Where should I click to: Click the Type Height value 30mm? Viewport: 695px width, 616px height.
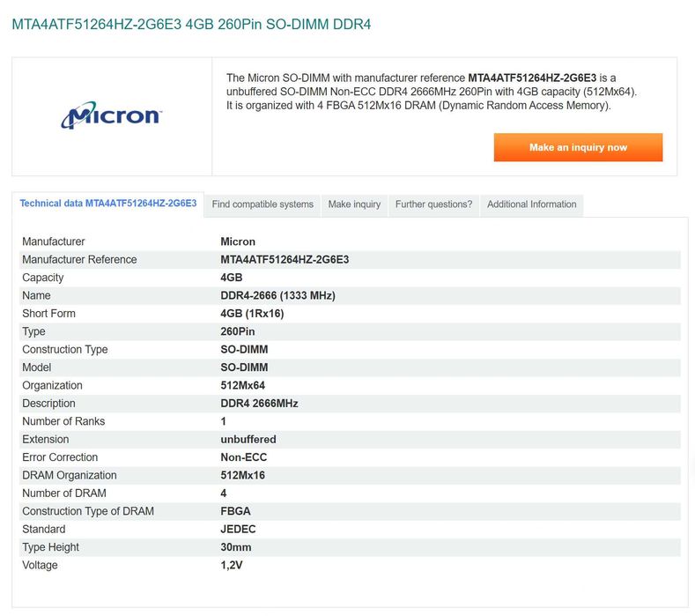(x=236, y=546)
